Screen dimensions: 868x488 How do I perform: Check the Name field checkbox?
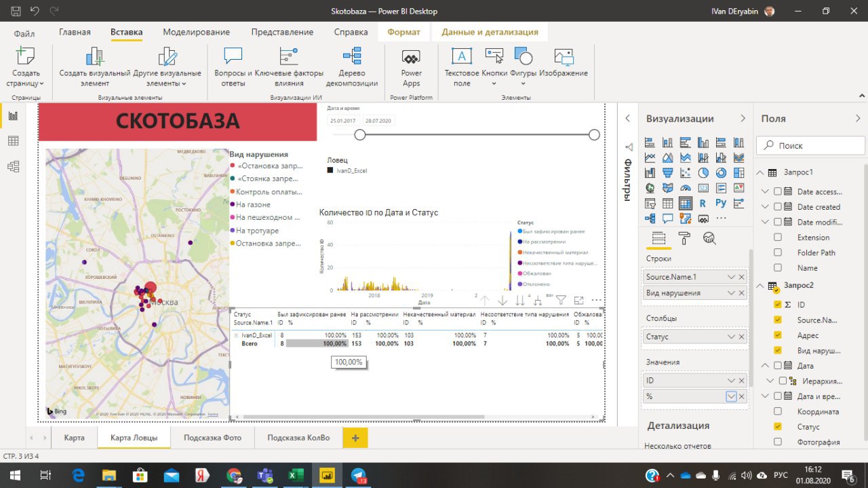click(x=778, y=268)
